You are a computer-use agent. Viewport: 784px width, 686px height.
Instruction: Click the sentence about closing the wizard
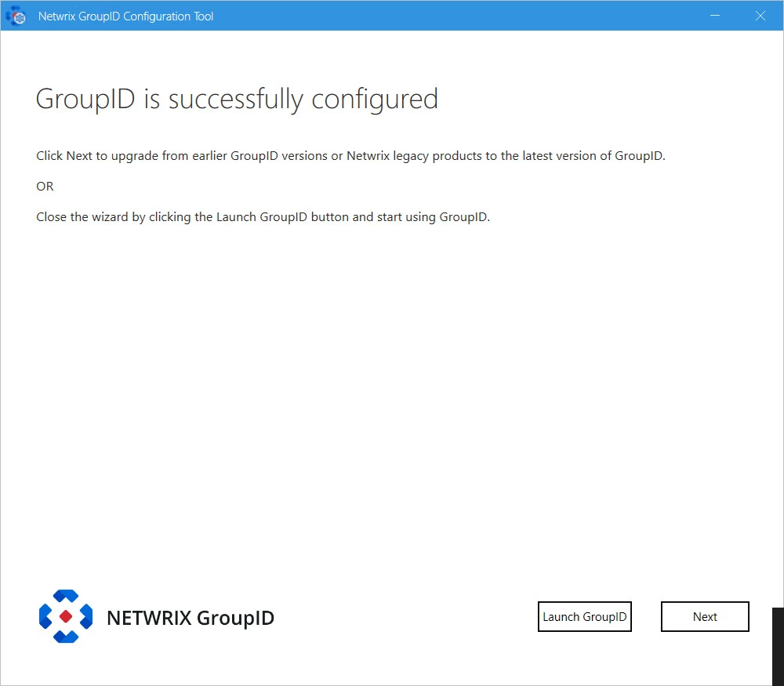pyautogui.click(x=263, y=216)
